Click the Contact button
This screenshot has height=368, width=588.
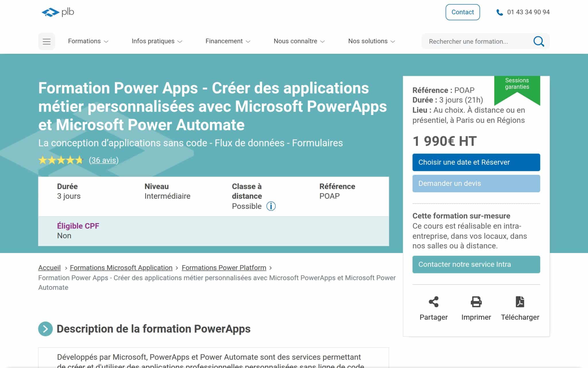click(x=463, y=12)
